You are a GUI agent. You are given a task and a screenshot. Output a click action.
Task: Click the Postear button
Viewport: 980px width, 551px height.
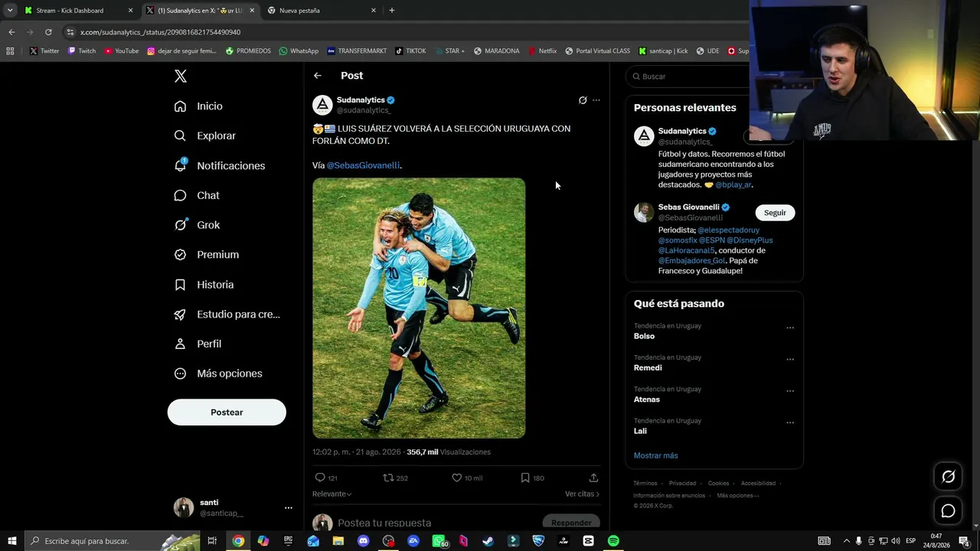coord(227,412)
